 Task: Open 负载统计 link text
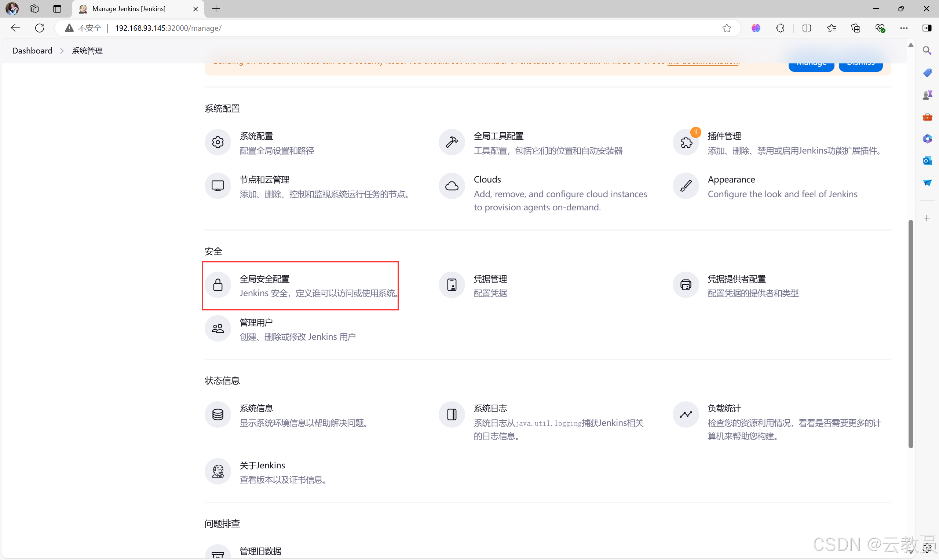click(724, 408)
